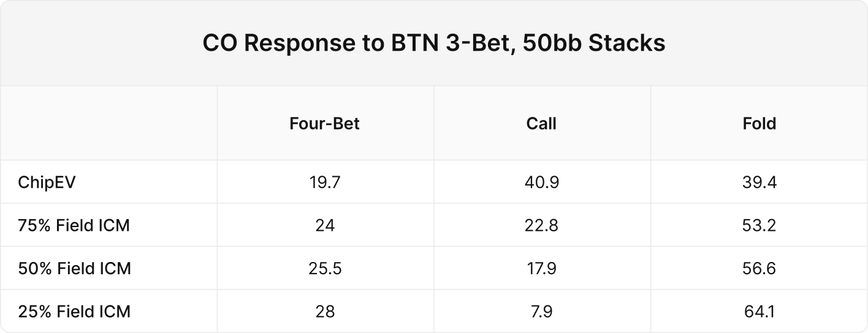Select the Four-Bet column header

tap(325, 124)
